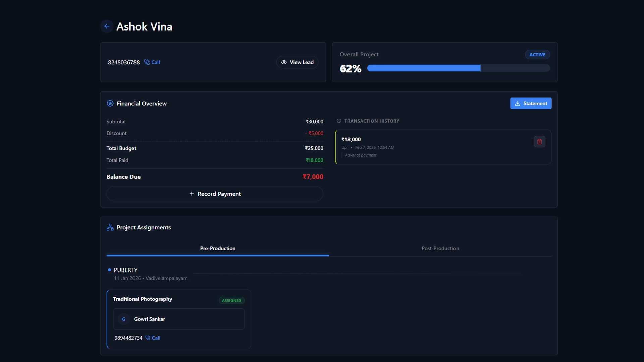Click the Project Assignments hierarchy icon

[110, 227]
